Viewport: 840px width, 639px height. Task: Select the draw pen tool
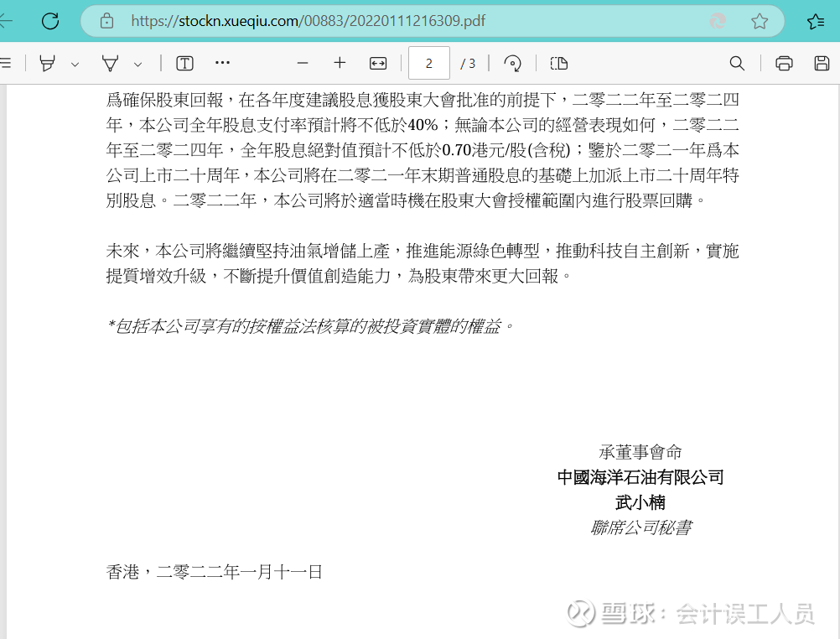(110, 63)
